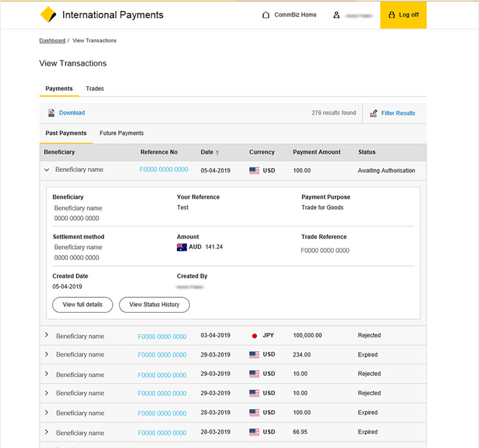Click the Australian flag beside AUD amount
The height and width of the screenshot is (448, 479).
click(182, 247)
